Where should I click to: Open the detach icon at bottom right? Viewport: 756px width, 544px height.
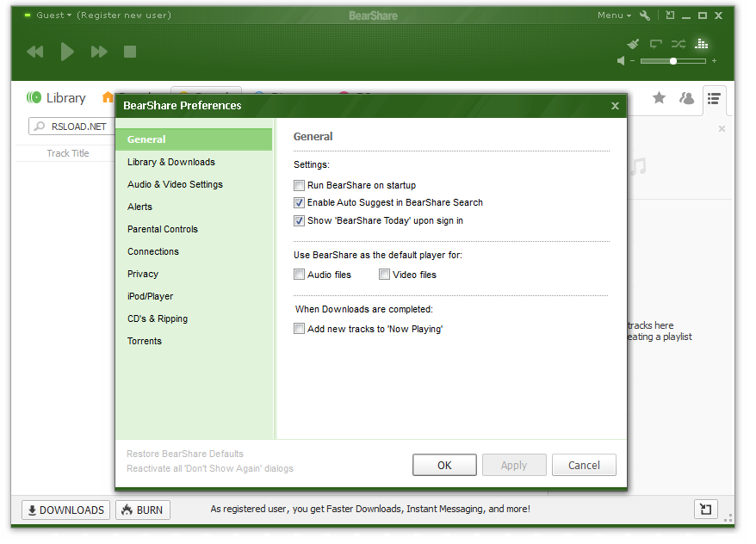(706, 509)
